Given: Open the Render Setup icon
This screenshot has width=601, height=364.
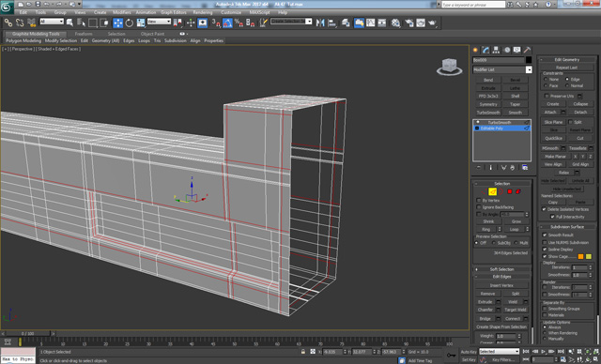Looking at the screenshot, I should pos(409,23).
